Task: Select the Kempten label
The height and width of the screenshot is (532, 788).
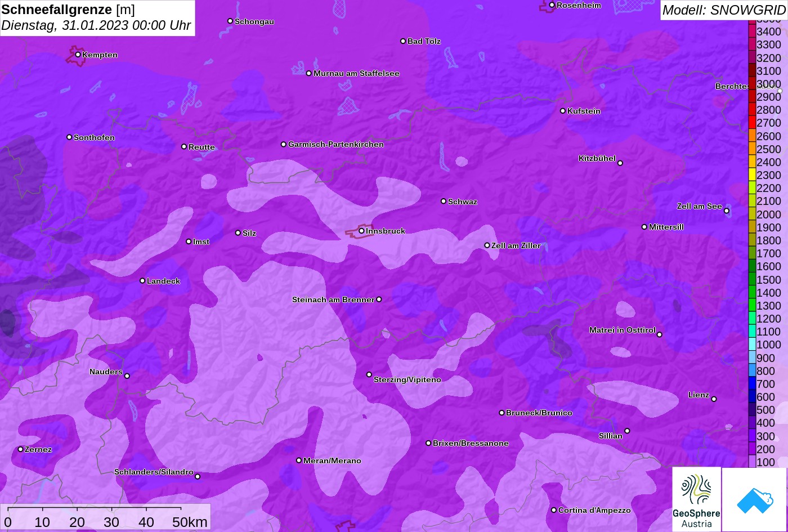Action: (x=100, y=55)
